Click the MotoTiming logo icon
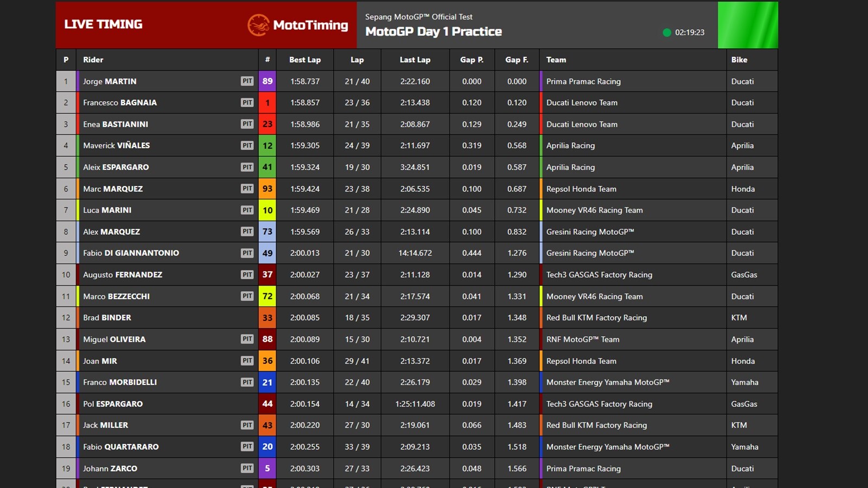 coord(258,25)
